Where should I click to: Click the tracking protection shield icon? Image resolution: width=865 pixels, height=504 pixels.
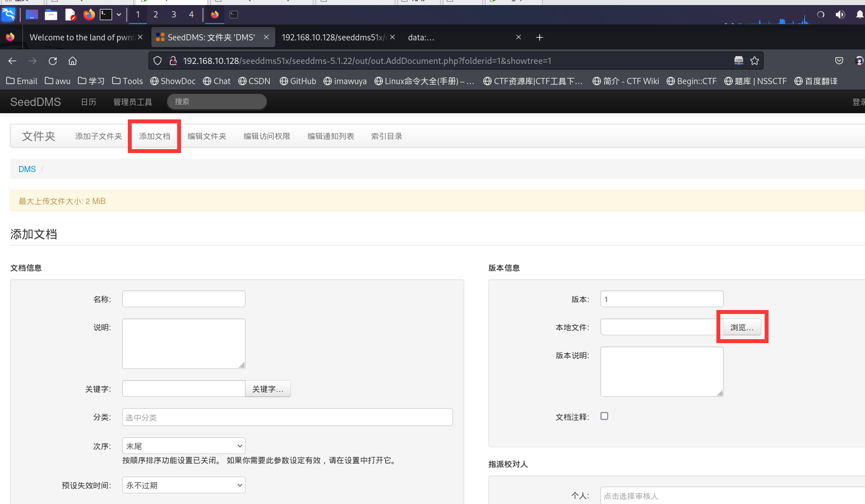tap(158, 61)
